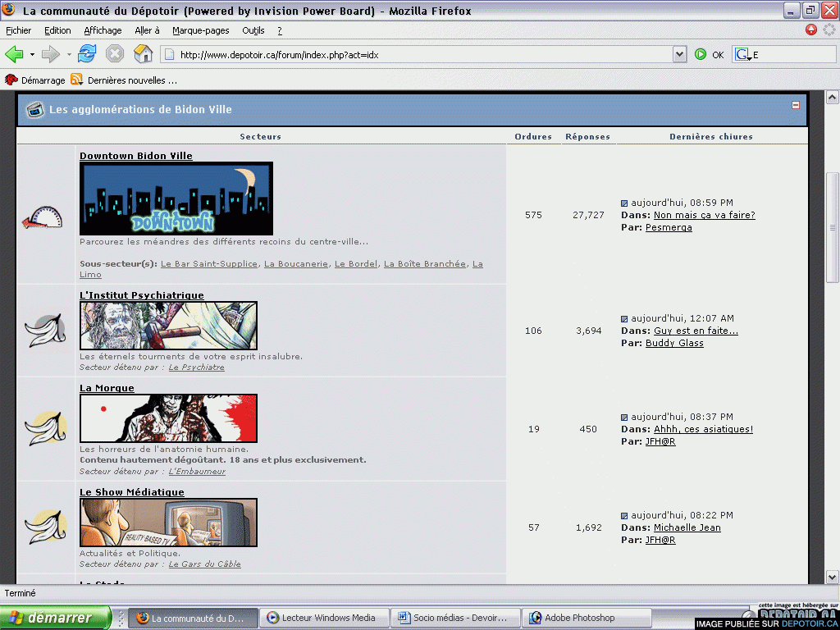Open topic Guy est en faite...
840x630 pixels.
coord(696,331)
